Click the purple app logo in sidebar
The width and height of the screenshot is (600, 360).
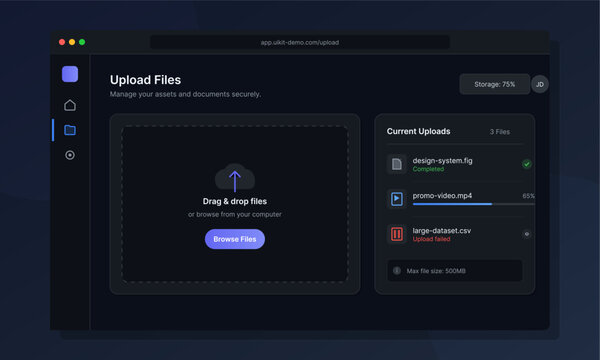point(70,74)
